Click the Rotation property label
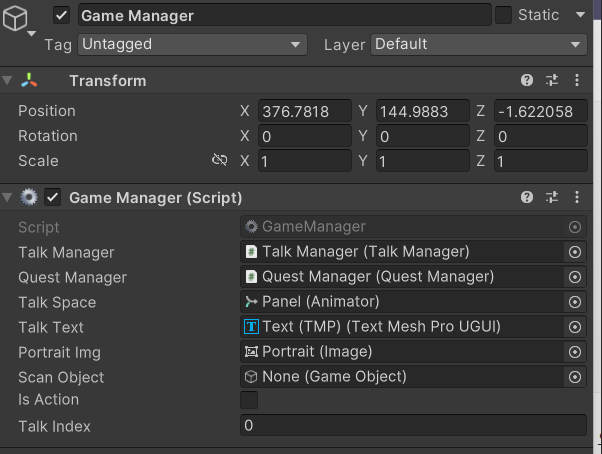The image size is (602, 454). (x=48, y=136)
